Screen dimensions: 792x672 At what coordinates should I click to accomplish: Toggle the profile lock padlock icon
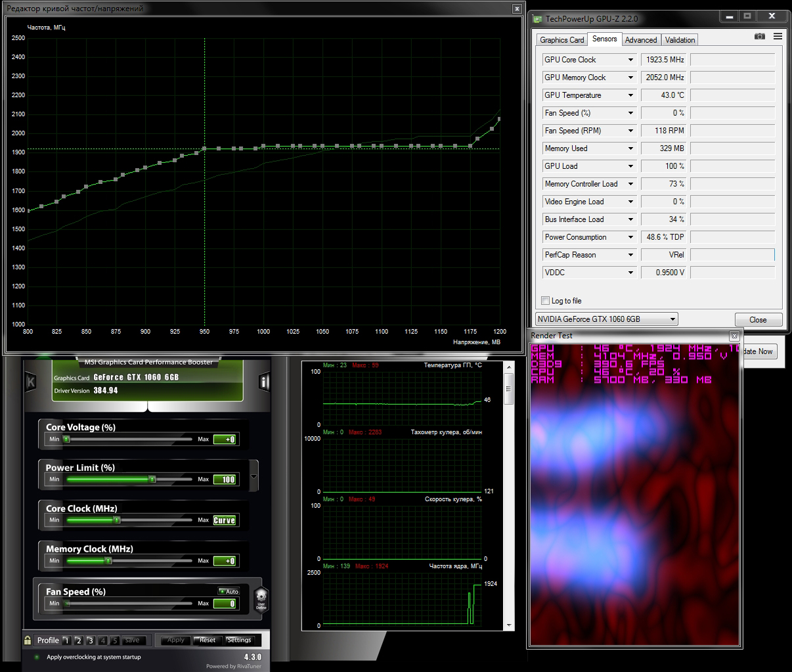28,640
